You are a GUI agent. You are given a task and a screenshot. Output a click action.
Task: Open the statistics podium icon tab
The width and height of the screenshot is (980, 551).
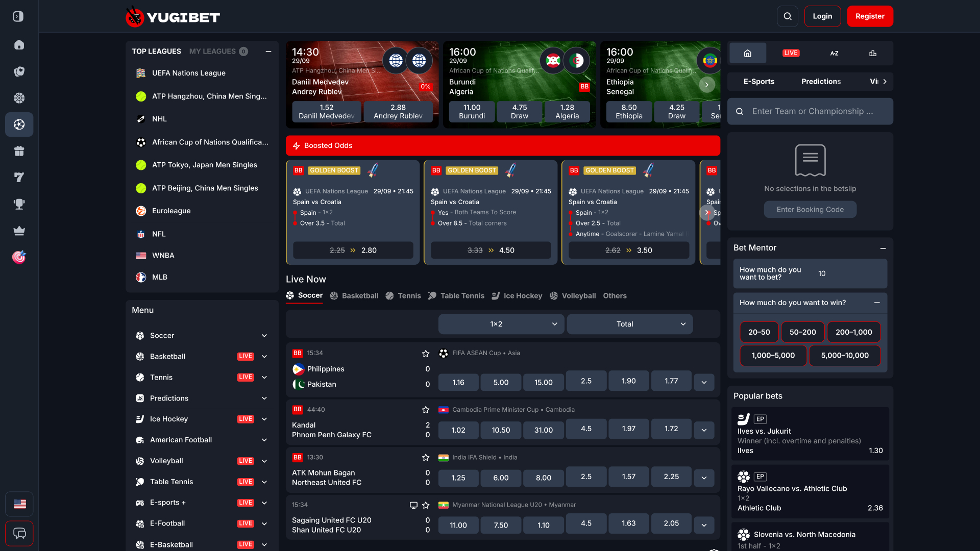[873, 53]
